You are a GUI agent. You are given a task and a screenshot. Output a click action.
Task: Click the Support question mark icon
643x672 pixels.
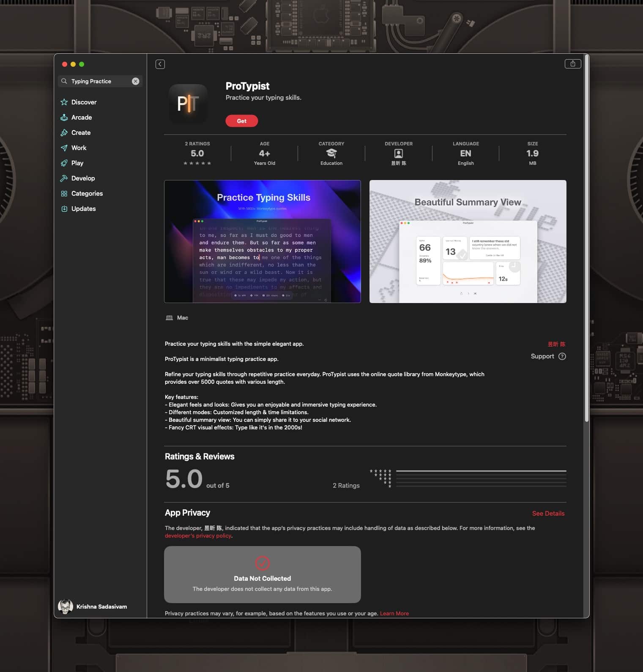(562, 356)
